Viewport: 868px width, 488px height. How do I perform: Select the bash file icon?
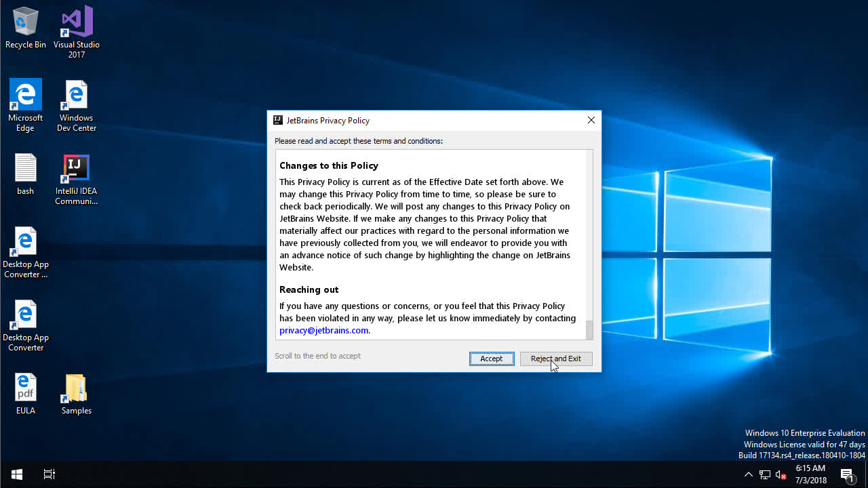(x=26, y=174)
